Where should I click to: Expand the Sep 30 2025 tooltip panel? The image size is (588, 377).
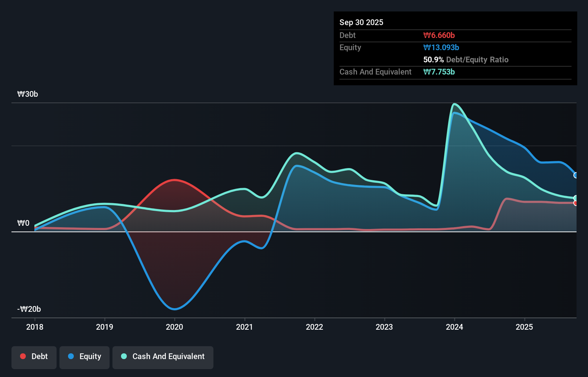click(x=361, y=22)
